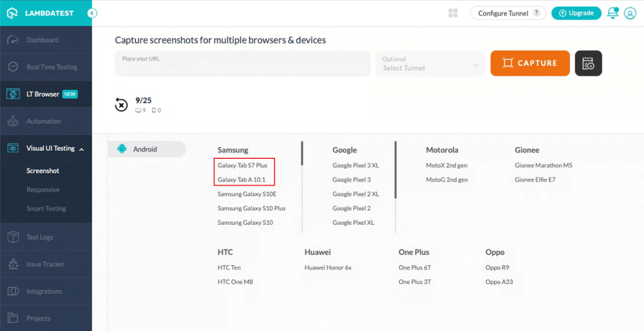Click the LambdaTest logo icon

12,13
